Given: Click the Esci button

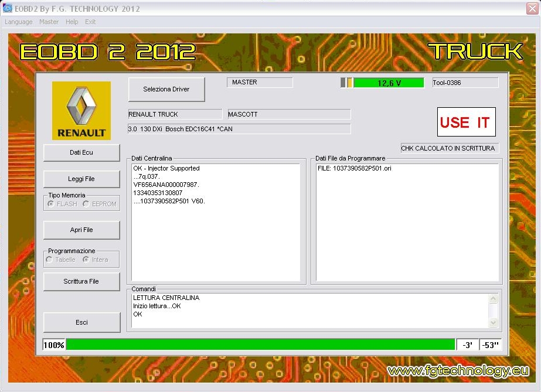Looking at the screenshot, I should (x=82, y=322).
